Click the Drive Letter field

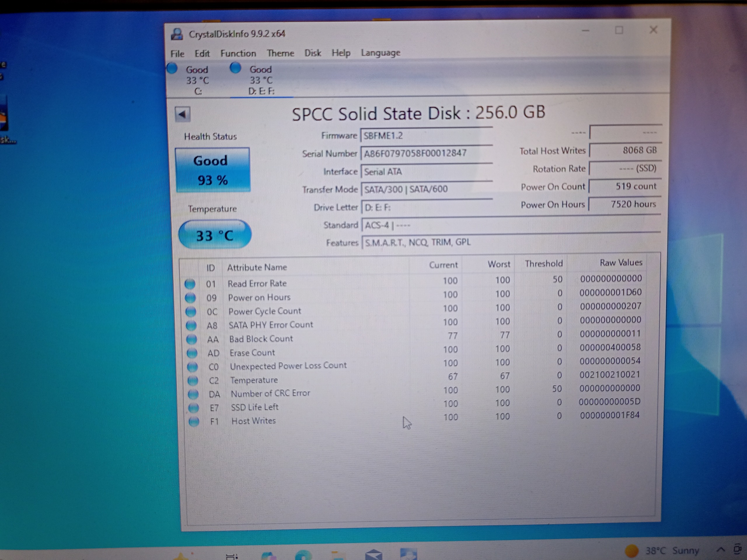tap(427, 207)
